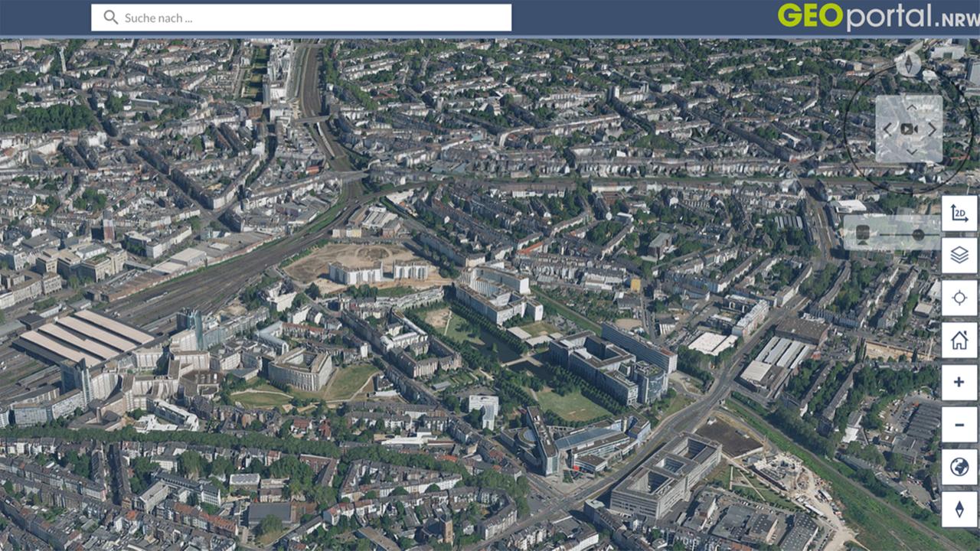Rotate camera left with the left chevron
This screenshot has height=551, width=980.
(x=887, y=129)
